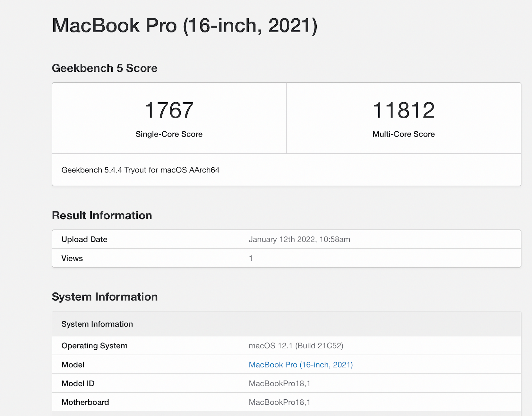Click the Result Information heading
This screenshot has width=532, height=416.
[x=102, y=215]
